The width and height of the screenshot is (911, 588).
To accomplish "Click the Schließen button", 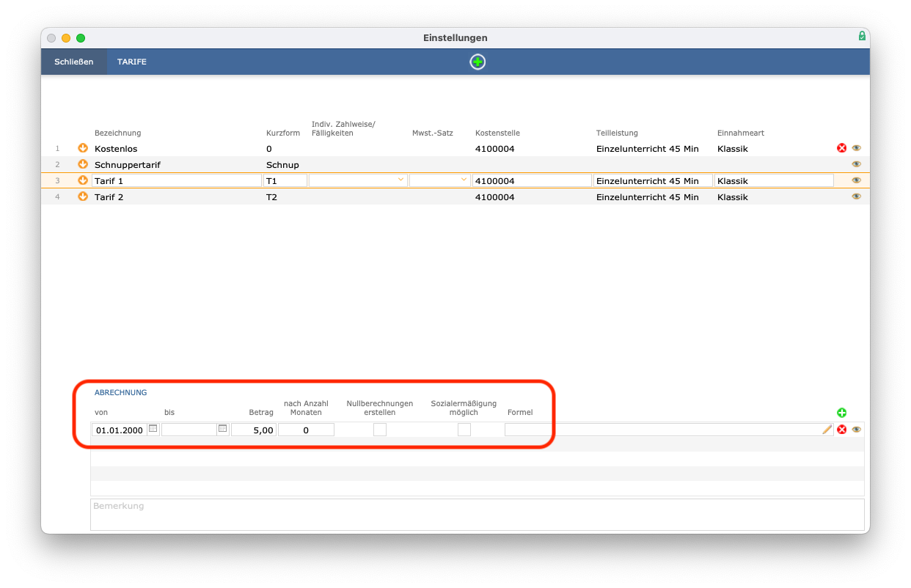I will (x=74, y=62).
